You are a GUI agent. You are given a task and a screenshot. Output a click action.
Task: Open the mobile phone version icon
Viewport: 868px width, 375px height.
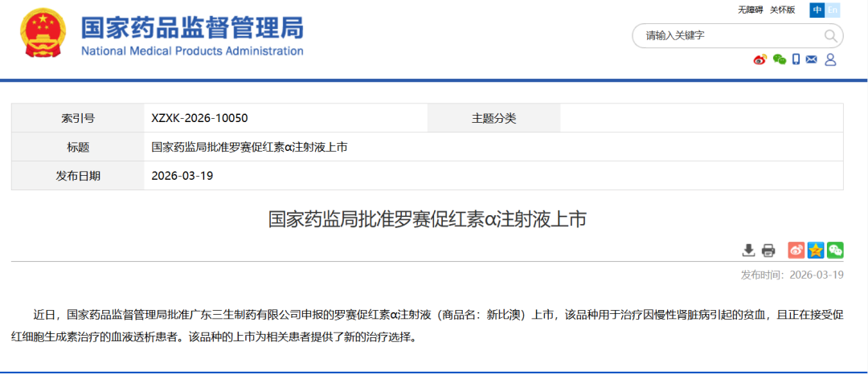click(796, 59)
